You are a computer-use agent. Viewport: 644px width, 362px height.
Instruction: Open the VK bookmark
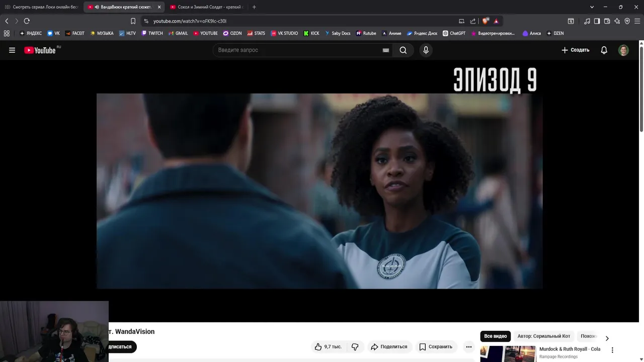53,33
